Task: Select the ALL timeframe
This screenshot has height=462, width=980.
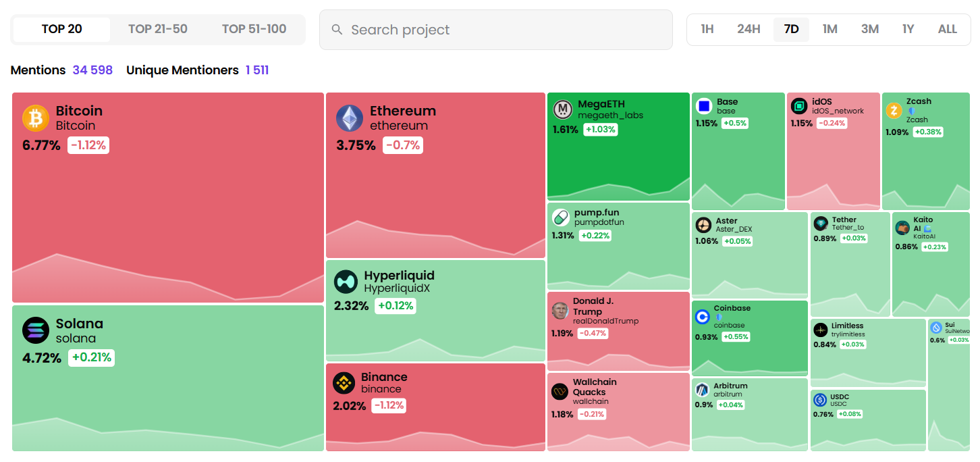Action: [947, 29]
